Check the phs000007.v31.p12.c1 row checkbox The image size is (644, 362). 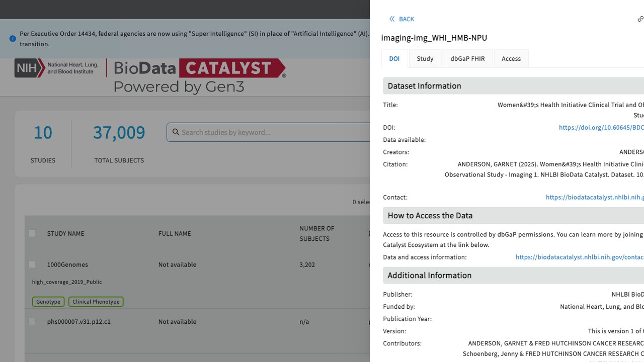[32, 322]
